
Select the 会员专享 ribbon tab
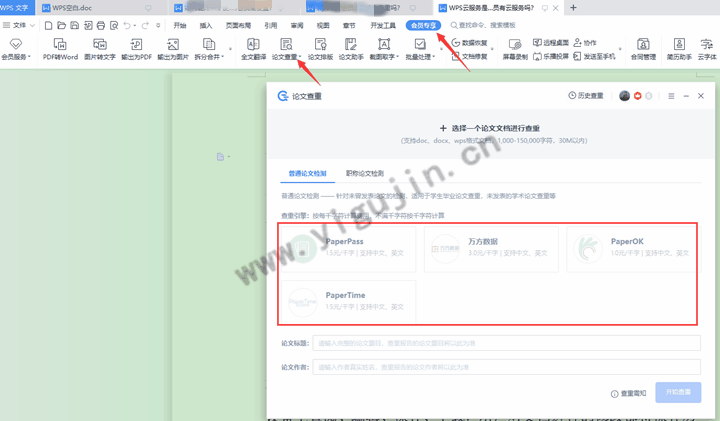[423, 25]
